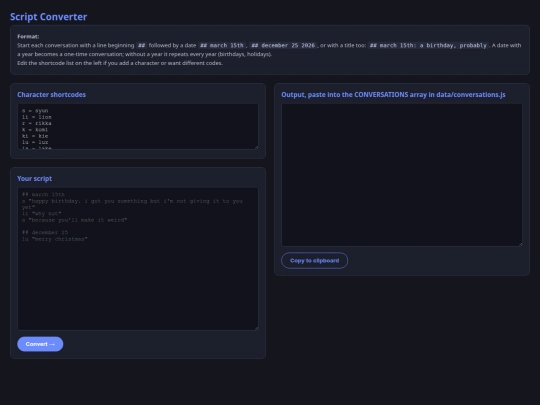540x405 pixels.
Task: Click the Convert button
Action: click(x=40, y=344)
